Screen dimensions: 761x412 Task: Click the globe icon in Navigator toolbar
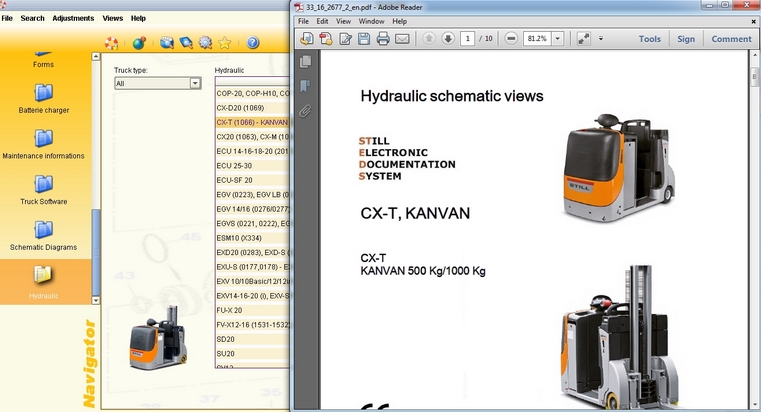click(x=139, y=43)
